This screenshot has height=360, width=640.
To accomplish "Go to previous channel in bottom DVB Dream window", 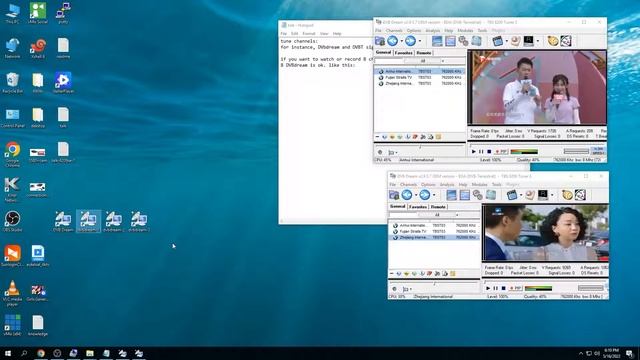I will point(407,195).
